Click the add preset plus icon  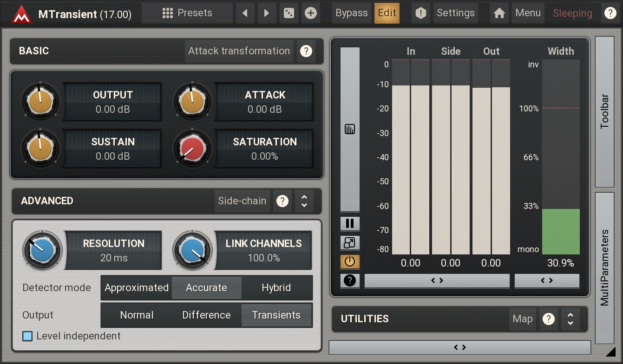pyautogui.click(x=311, y=13)
